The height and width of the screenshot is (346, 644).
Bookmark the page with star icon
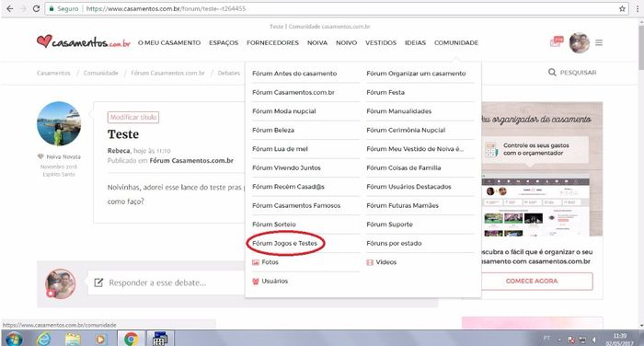point(622,8)
